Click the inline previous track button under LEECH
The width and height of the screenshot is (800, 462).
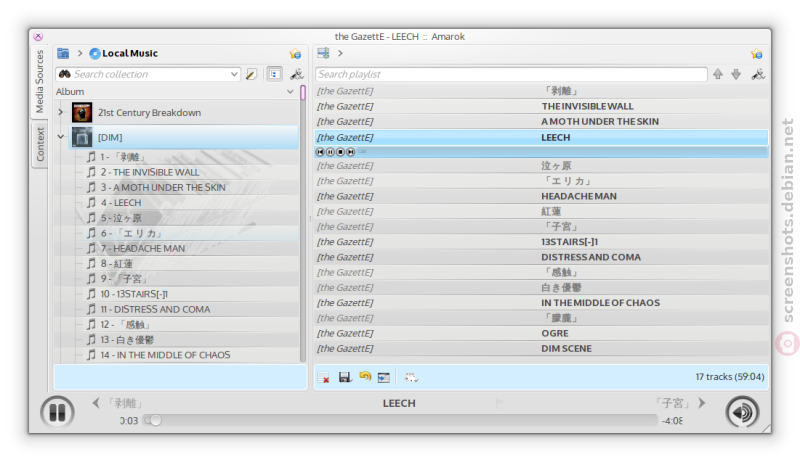[x=320, y=152]
